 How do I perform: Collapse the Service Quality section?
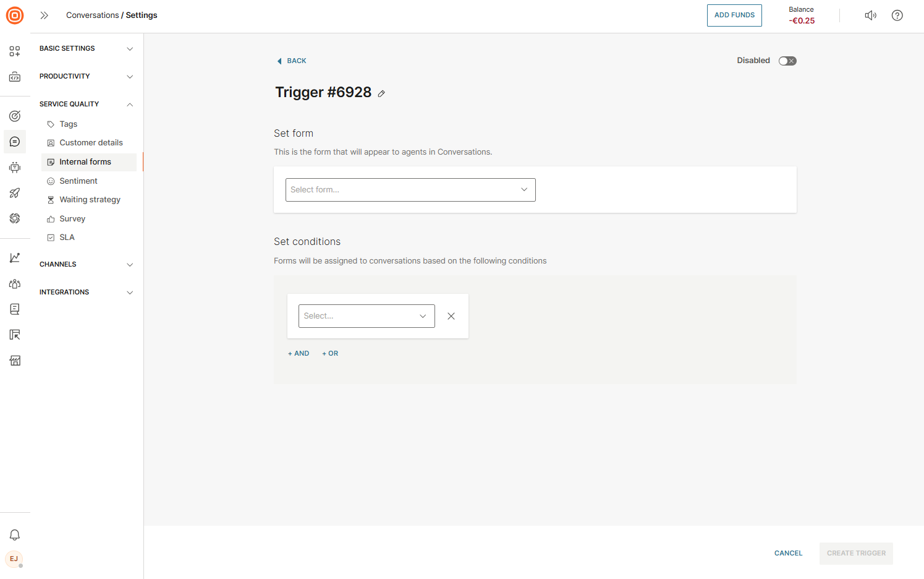point(86,104)
